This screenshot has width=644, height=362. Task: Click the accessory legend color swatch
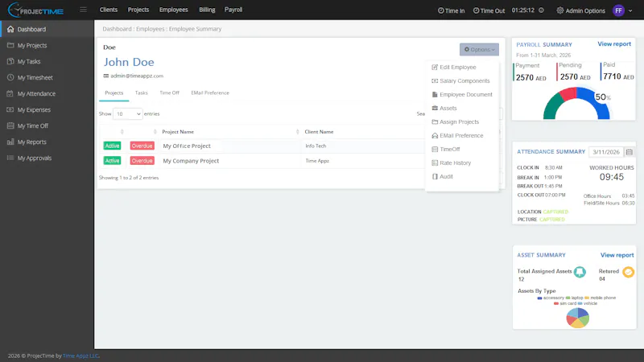[539, 298]
